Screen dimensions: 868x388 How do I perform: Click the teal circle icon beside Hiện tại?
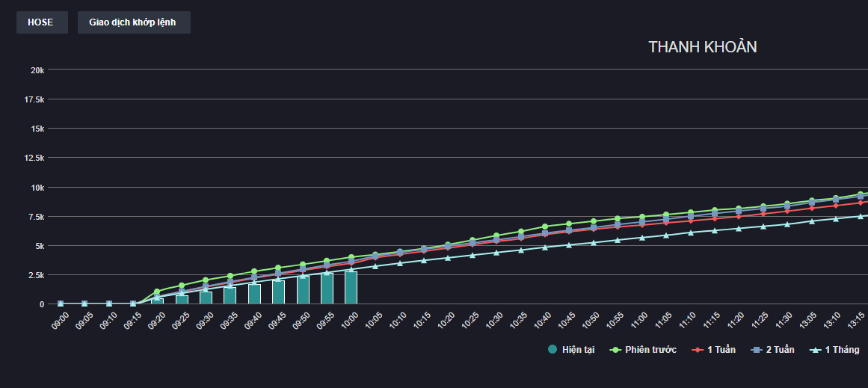[x=552, y=350]
